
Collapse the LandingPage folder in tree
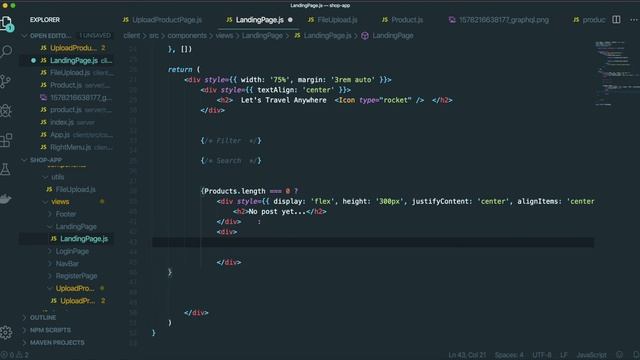[76, 227]
